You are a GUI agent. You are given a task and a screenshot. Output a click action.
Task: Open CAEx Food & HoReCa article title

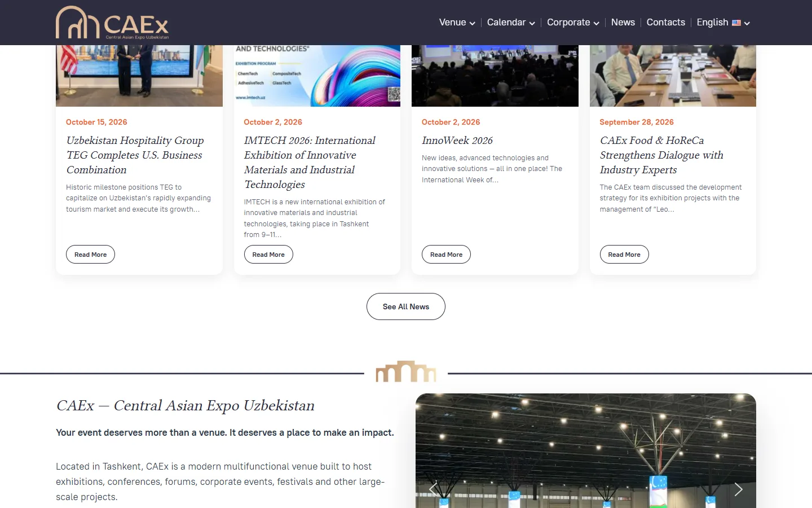661,155
